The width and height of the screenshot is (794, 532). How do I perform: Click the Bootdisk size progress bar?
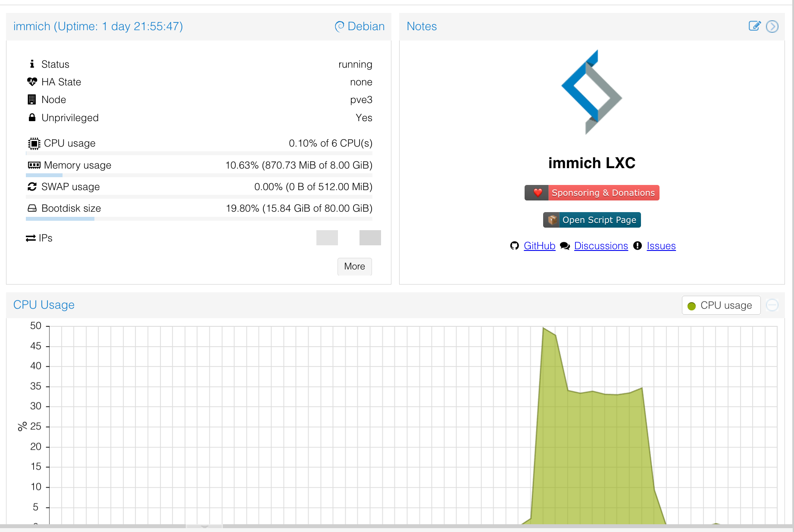(x=199, y=219)
